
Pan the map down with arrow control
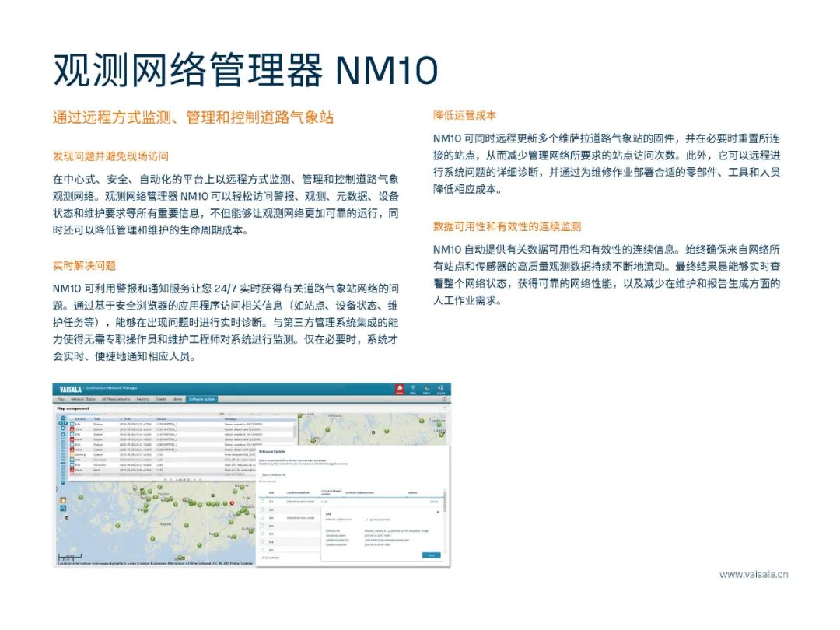(63, 428)
